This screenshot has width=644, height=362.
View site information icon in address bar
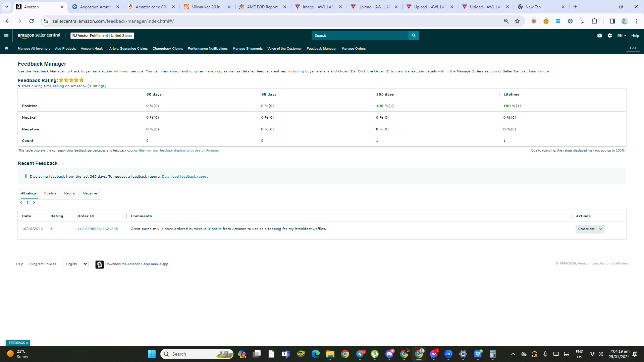click(x=46, y=21)
